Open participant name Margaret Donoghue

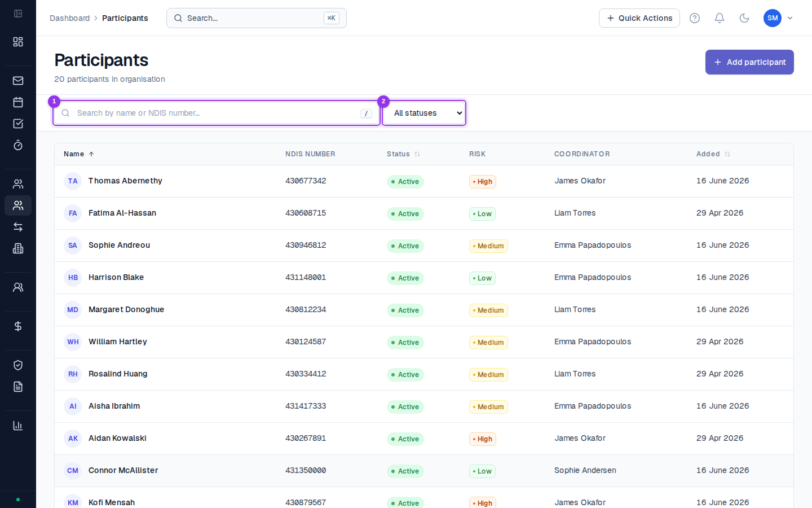pyautogui.click(x=126, y=309)
